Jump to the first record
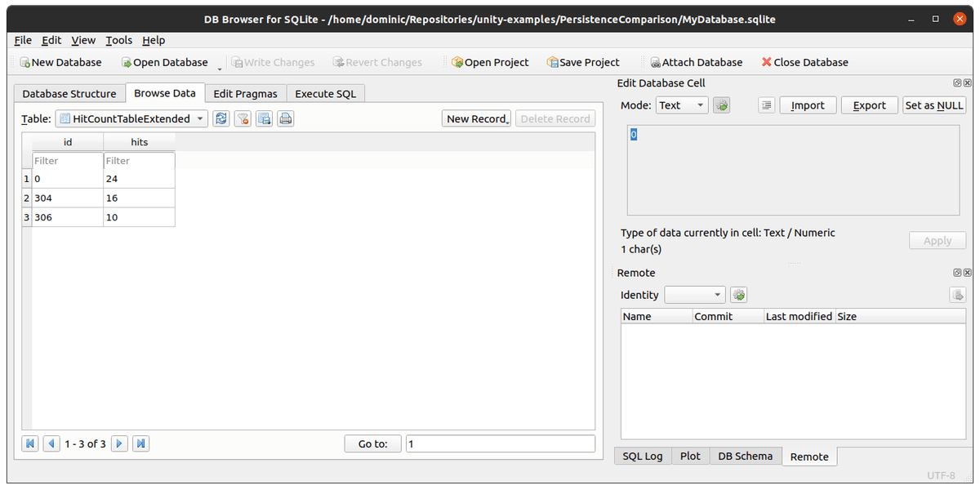Image resolution: width=980 pixels, height=490 pixels. [x=30, y=443]
